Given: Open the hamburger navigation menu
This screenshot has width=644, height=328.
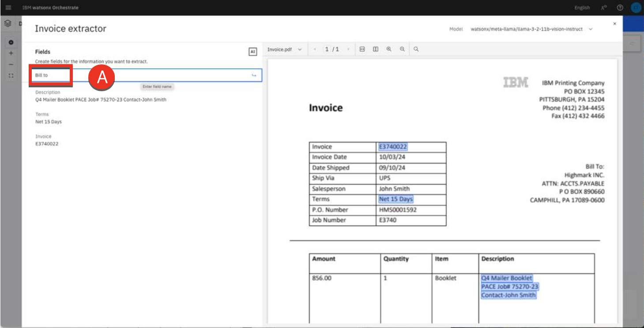Looking at the screenshot, I should [x=8, y=8].
